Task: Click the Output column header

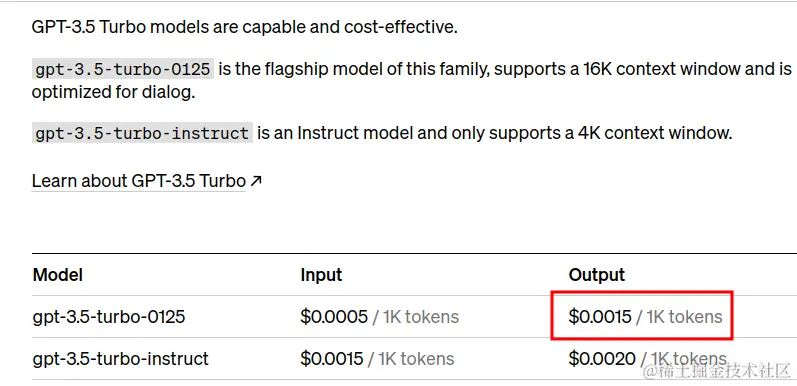Action: click(x=597, y=275)
